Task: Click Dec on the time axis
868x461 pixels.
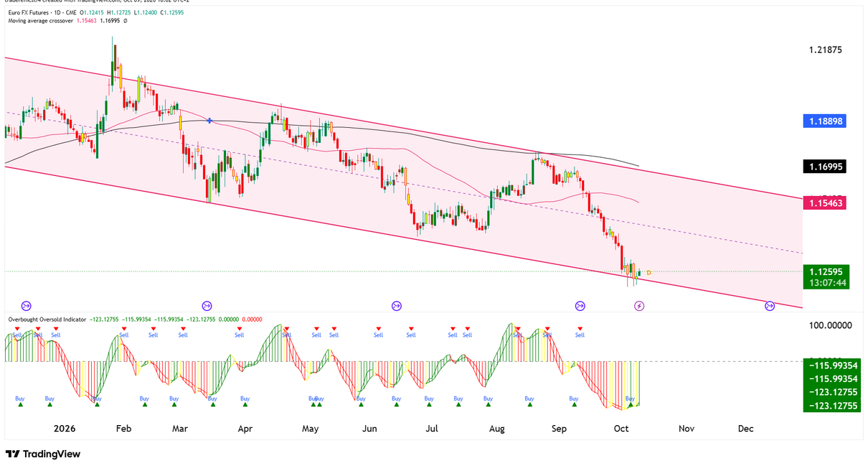Action: pos(746,429)
